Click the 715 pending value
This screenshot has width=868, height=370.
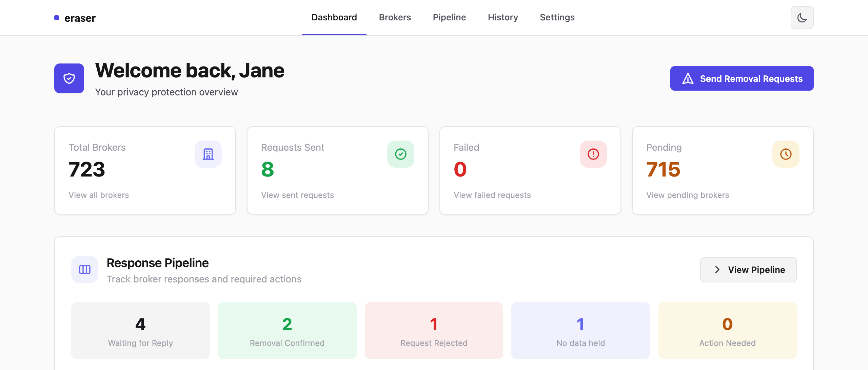coord(663,169)
